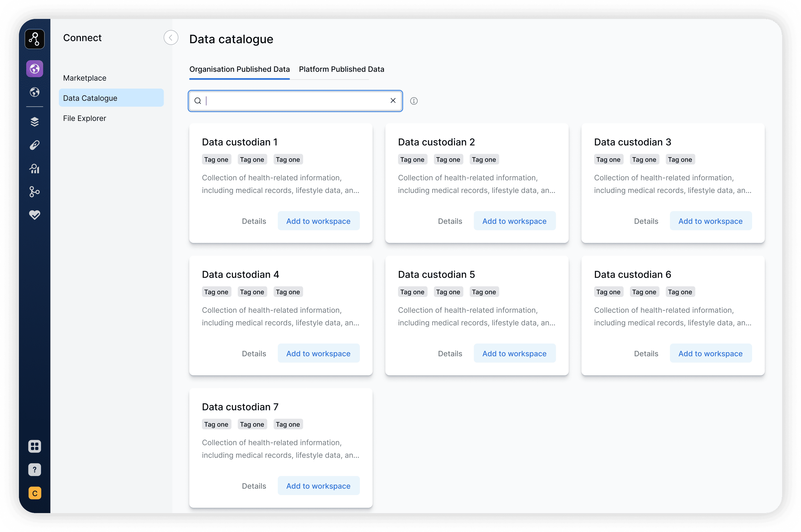This screenshot has width=801, height=532.
Task: Click the grey globe icon in sidebar
Action: [35, 92]
